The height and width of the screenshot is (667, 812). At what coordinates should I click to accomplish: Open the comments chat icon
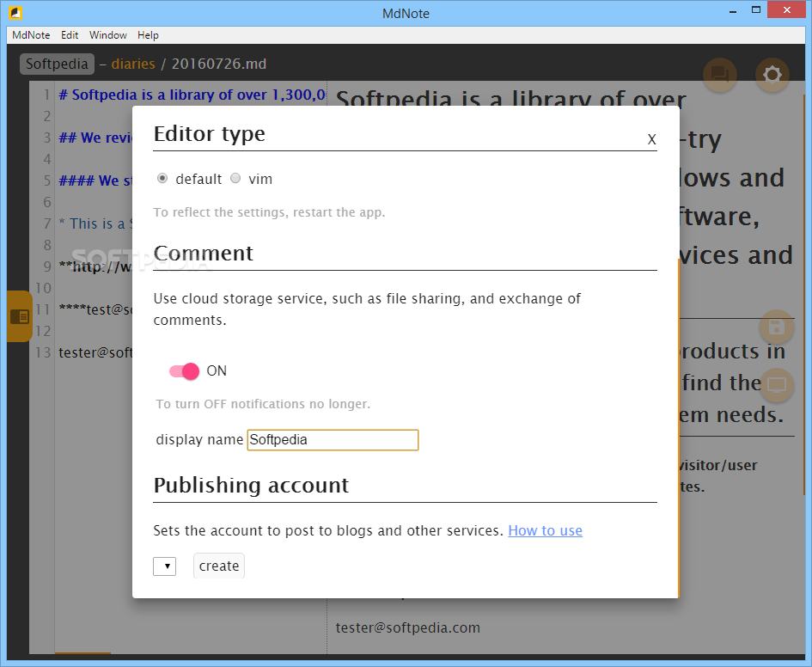point(720,75)
